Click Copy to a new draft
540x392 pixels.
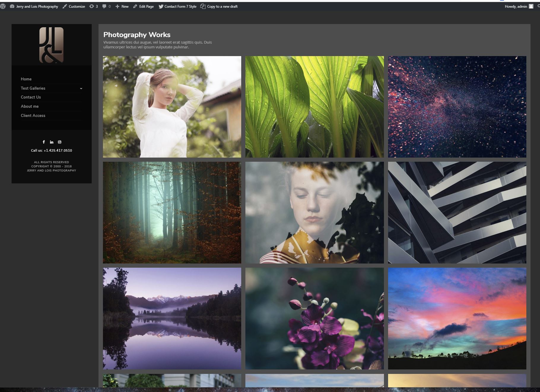coord(219,6)
